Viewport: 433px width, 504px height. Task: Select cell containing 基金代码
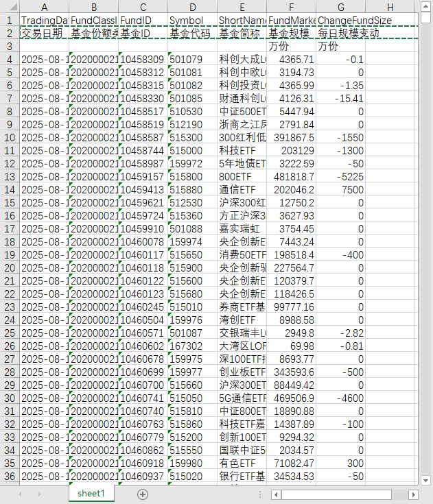coord(193,33)
